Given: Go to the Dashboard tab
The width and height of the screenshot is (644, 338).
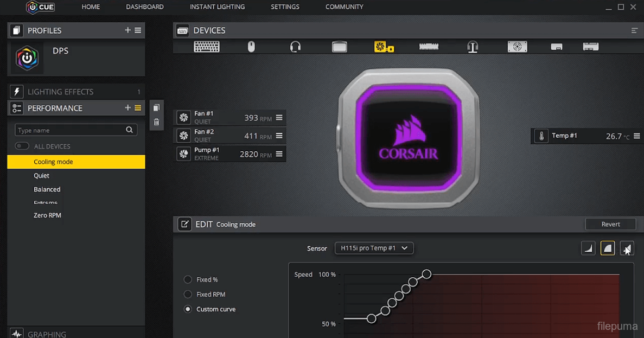Looking at the screenshot, I should tap(144, 7).
